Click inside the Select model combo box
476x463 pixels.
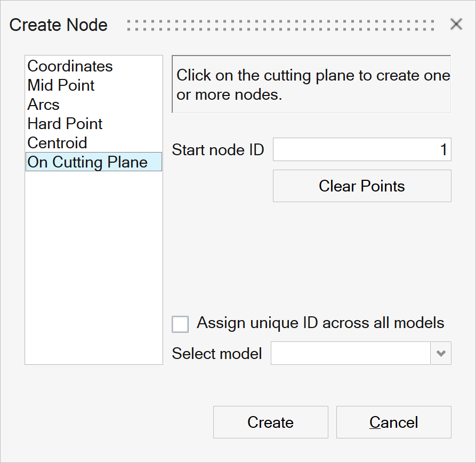pos(350,354)
